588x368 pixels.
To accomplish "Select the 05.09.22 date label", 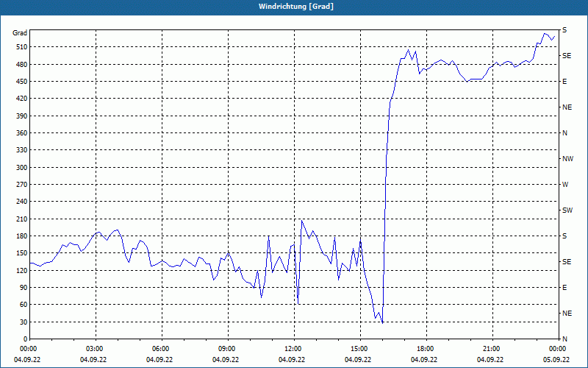I will (556, 360).
